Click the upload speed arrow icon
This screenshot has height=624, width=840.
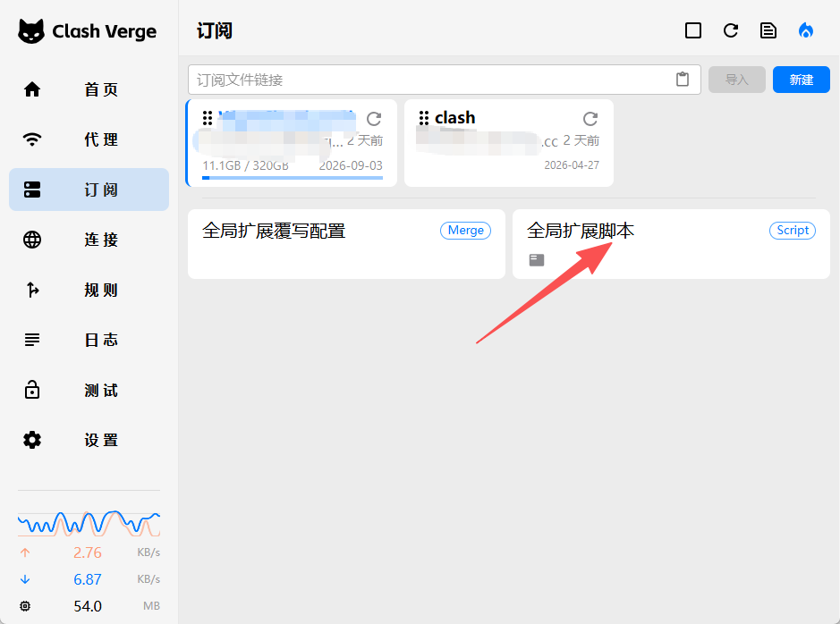coord(25,552)
